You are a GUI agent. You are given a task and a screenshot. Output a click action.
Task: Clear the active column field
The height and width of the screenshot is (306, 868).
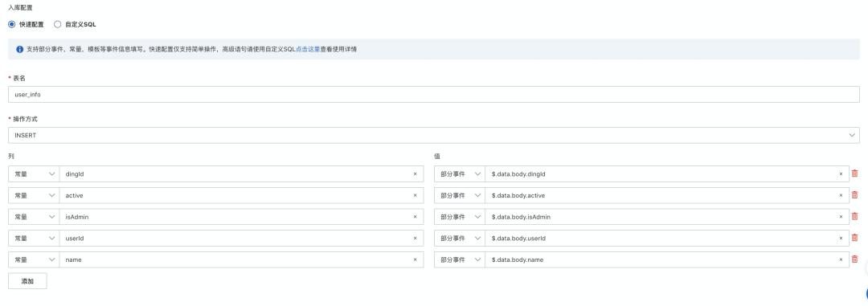pyautogui.click(x=416, y=195)
